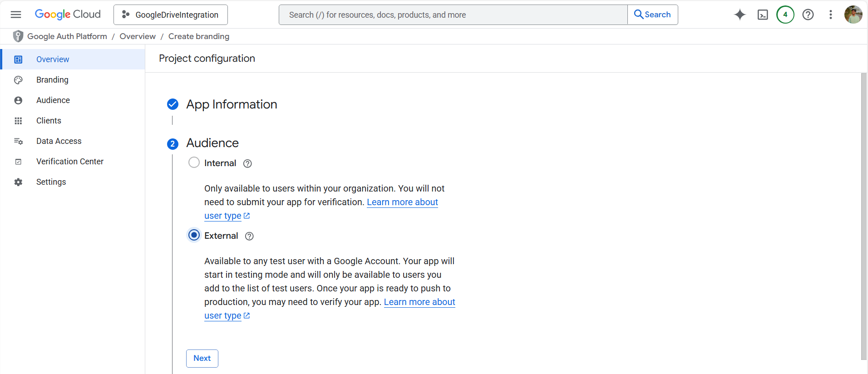This screenshot has height=374, width=868.
Task: Click the help icon beside External
Action: (x=249, y=236)
